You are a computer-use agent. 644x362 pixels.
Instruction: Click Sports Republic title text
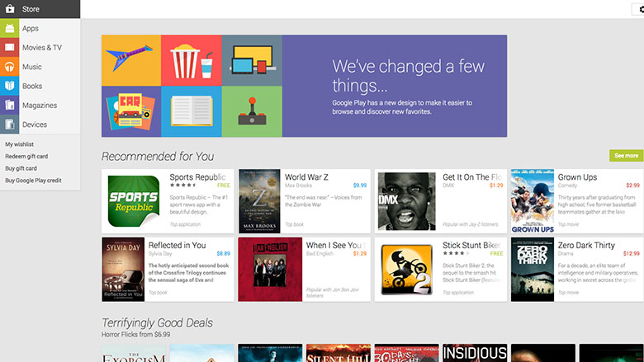197,177
